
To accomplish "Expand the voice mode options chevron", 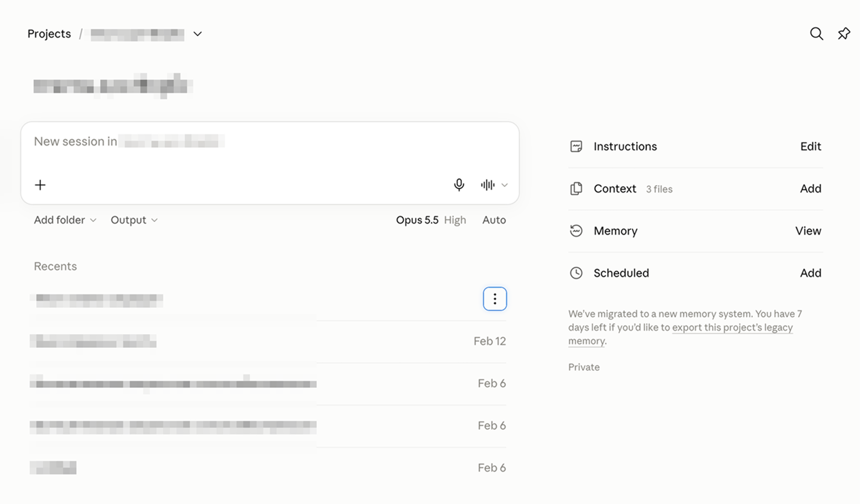I will (505, 185).
